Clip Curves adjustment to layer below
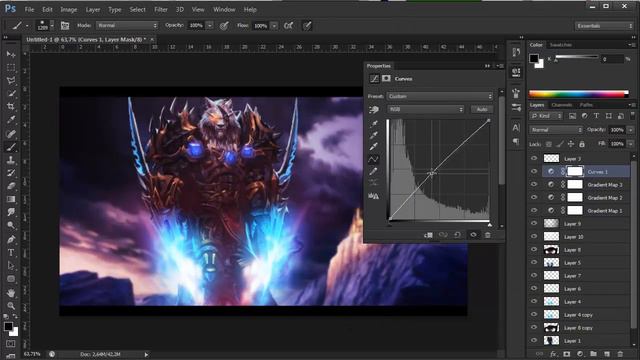This screenshot has height=360, width=640. click(x=428, y=235)
